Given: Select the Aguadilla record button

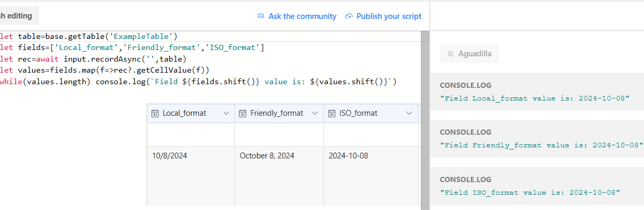Looking at the screenshot, I should tap(469, 54).
